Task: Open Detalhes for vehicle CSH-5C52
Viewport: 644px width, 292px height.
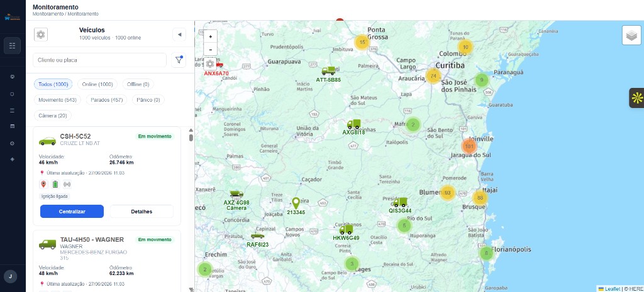Action: (x=142, y=212)
